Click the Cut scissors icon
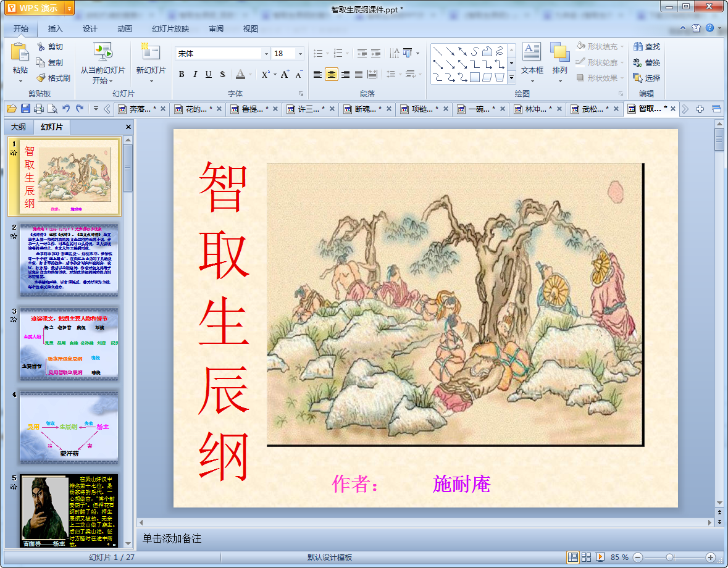The width and height of the screenshot is (728, 568). [x=41, y=46]
